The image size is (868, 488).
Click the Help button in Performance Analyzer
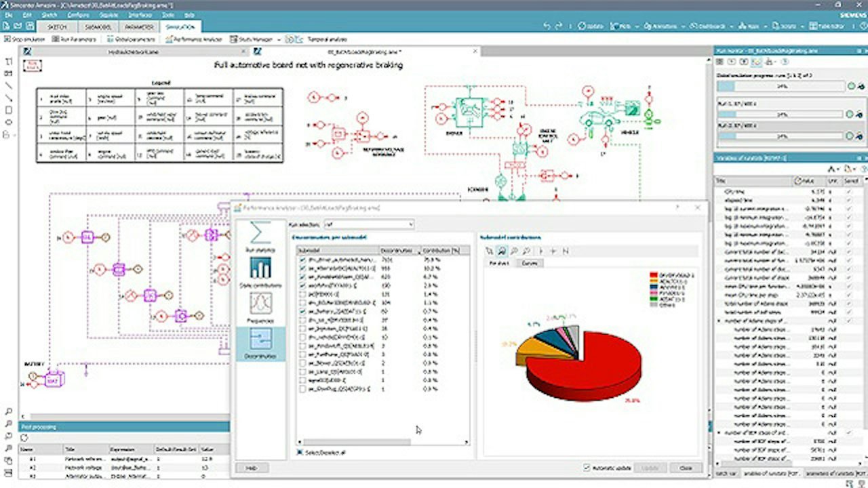tap(252, 468)
